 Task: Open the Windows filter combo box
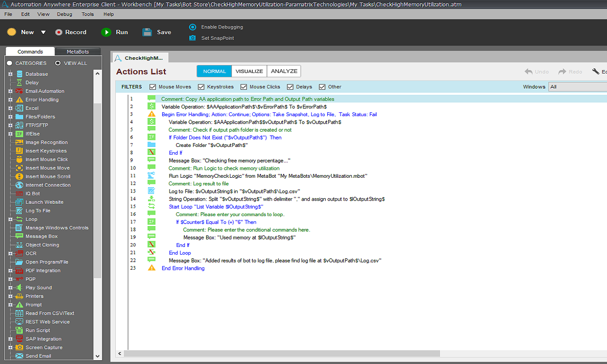point(577,87)
